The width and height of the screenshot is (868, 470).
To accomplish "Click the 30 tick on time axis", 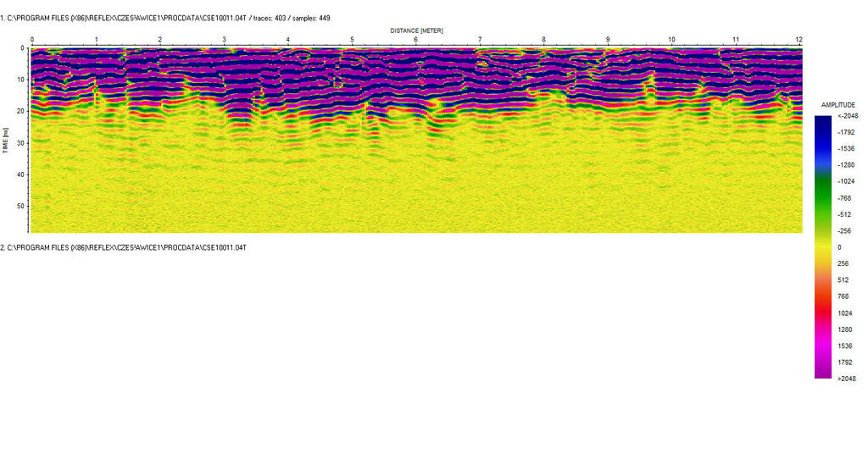I will coord(21,143).
